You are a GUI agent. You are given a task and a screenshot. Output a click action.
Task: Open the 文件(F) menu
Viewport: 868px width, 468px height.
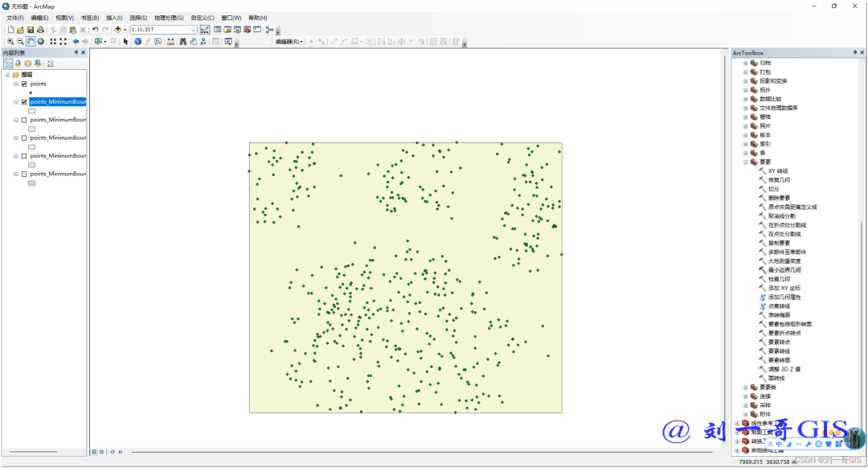click(15, 18)
